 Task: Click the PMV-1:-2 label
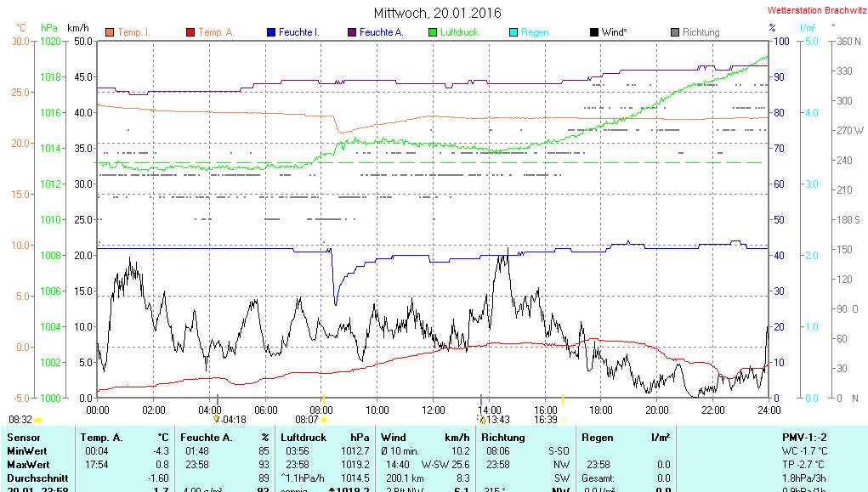coord(804,437)
